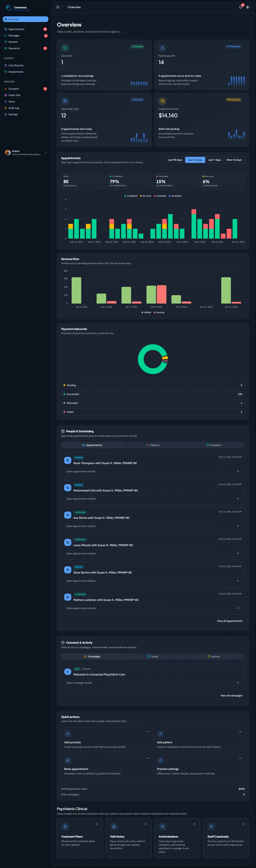
Task: Open Payments in the sidebar
Action: tap(26, 49)
